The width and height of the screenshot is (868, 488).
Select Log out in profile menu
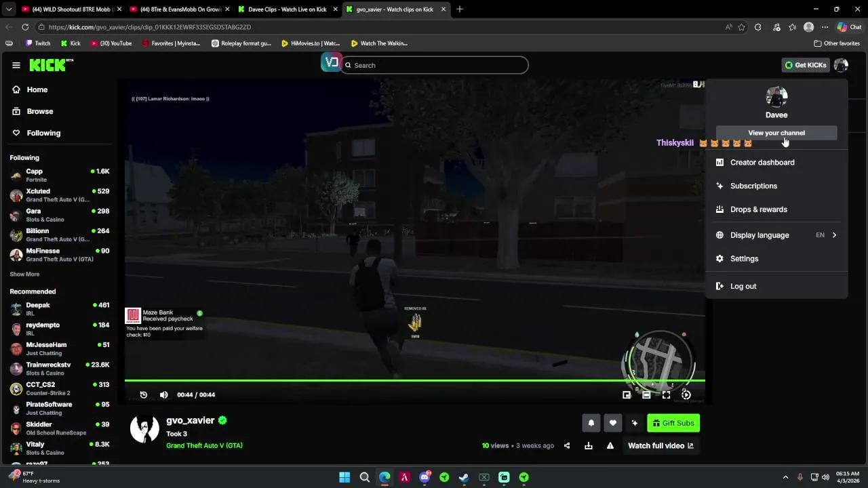(776, 286)
